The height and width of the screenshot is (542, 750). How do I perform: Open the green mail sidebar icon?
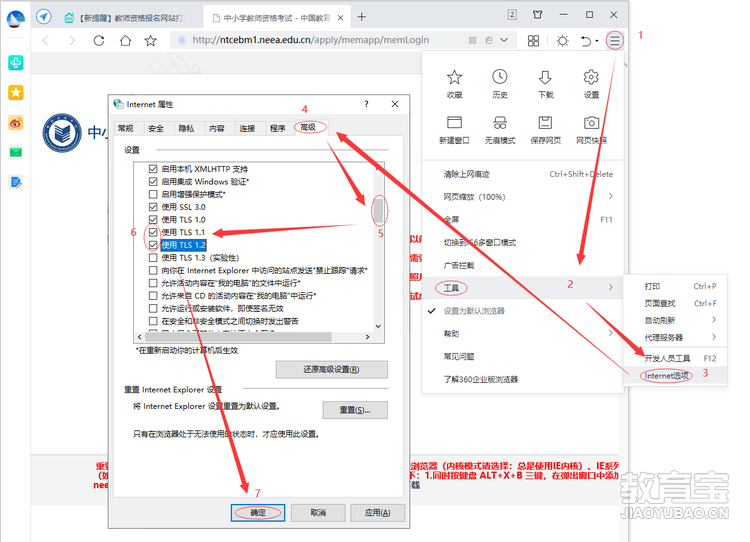coord(16,153)
